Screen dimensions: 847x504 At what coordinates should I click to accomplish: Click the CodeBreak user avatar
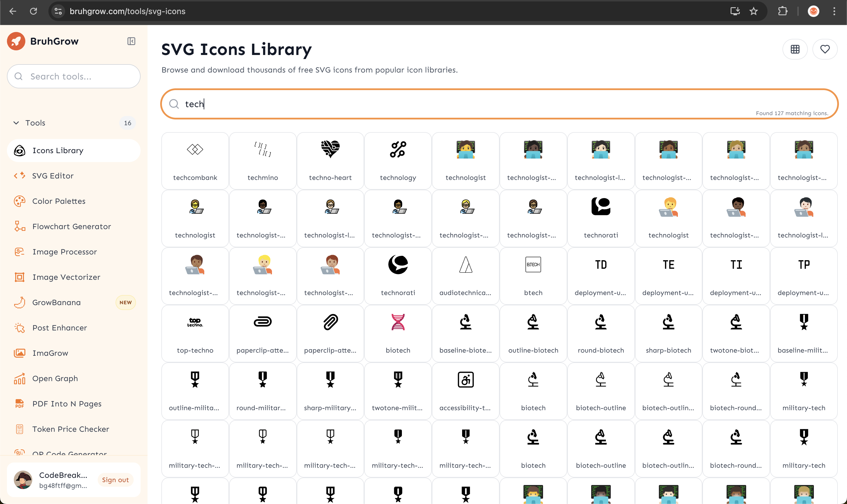(23, 480)
